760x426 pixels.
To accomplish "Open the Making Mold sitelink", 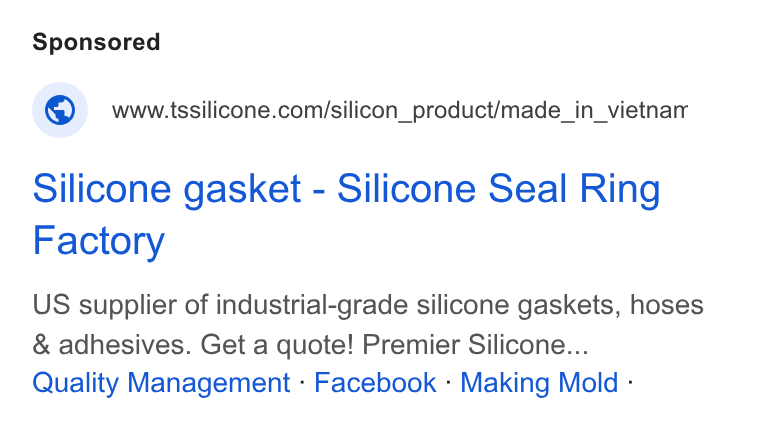I will (x=539, y=383).
